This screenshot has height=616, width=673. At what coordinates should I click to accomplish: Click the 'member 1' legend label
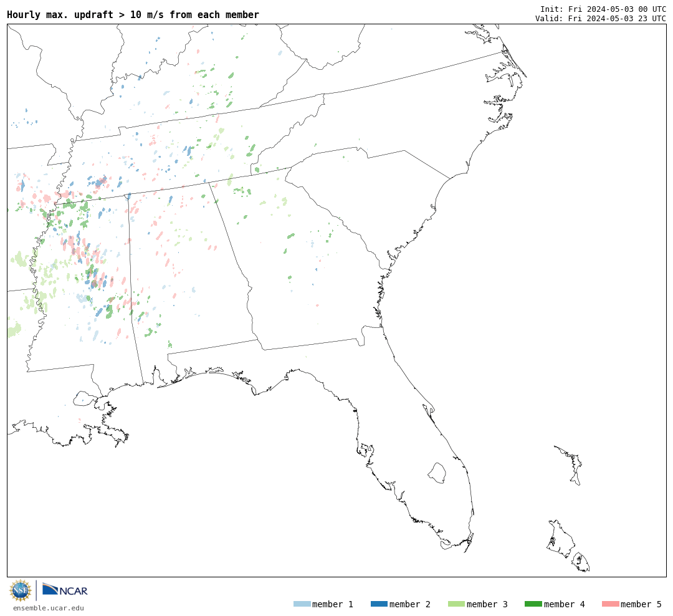[x=333, y=604]
